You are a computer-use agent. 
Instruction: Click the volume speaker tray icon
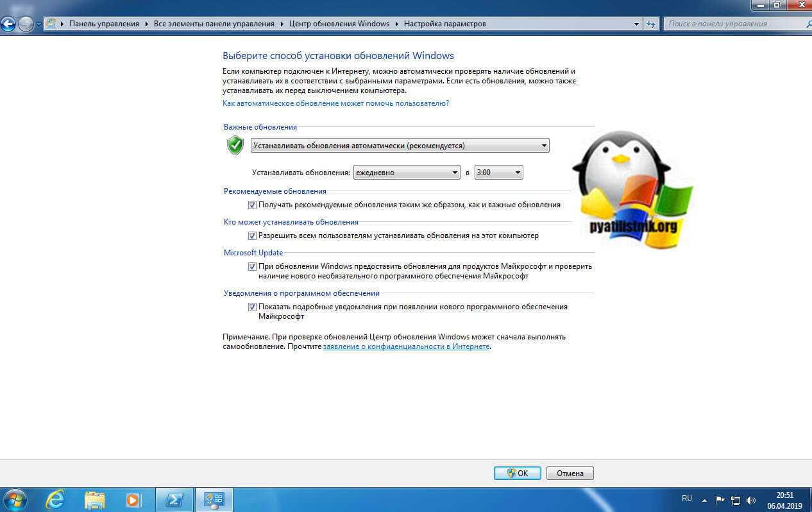tap(751, 499)
